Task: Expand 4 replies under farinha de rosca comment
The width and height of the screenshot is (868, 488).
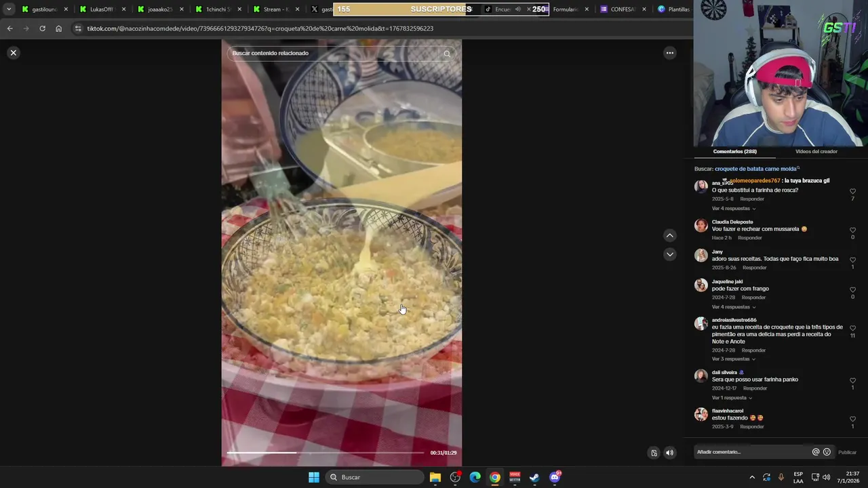Action: 733,209
